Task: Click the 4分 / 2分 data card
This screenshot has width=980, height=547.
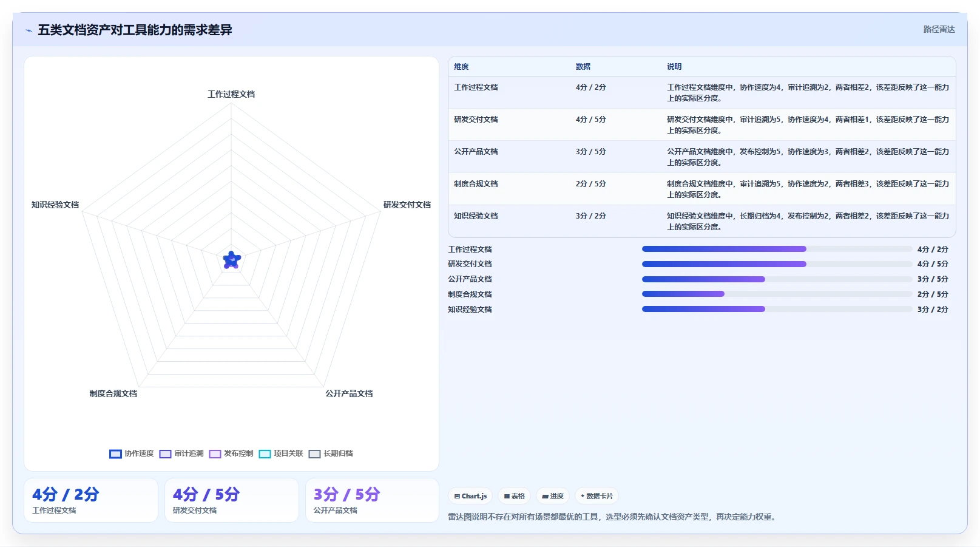Action: 91,500
